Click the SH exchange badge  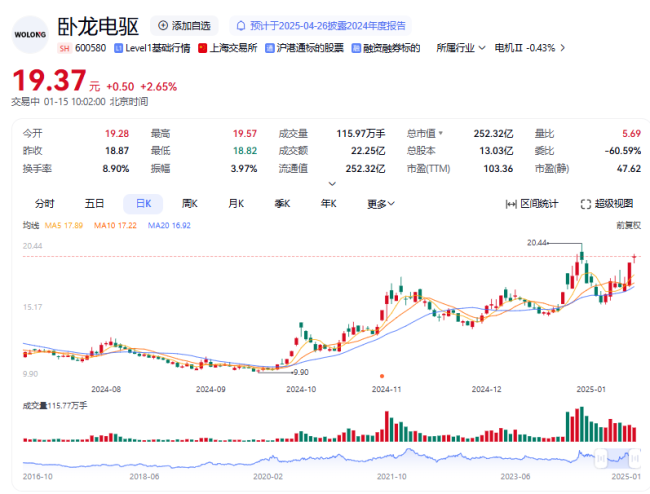tap(64, 48)
